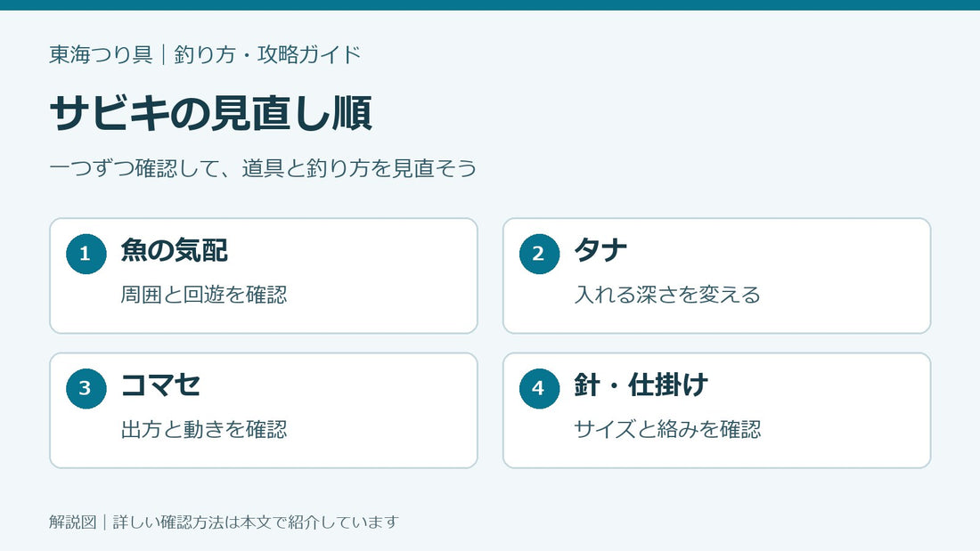Viewport: 980px width, 551px height.
Task: Select the 魚の気配 card heading
Action: click(x=175, y=250)
